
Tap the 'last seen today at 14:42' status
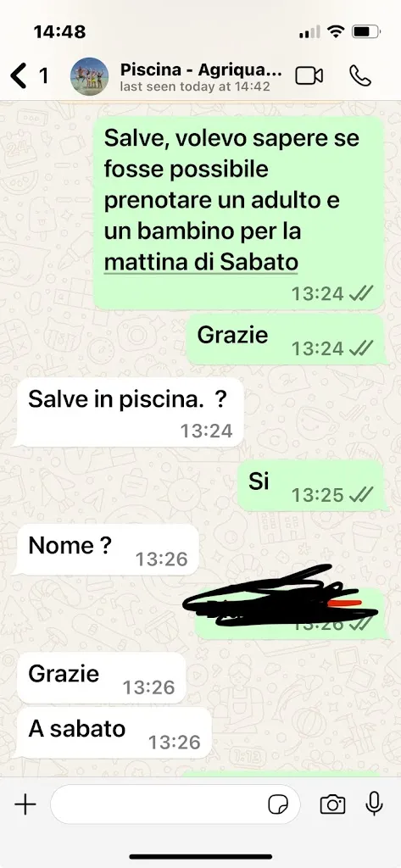pyautogui.click(x=195, y=87)
